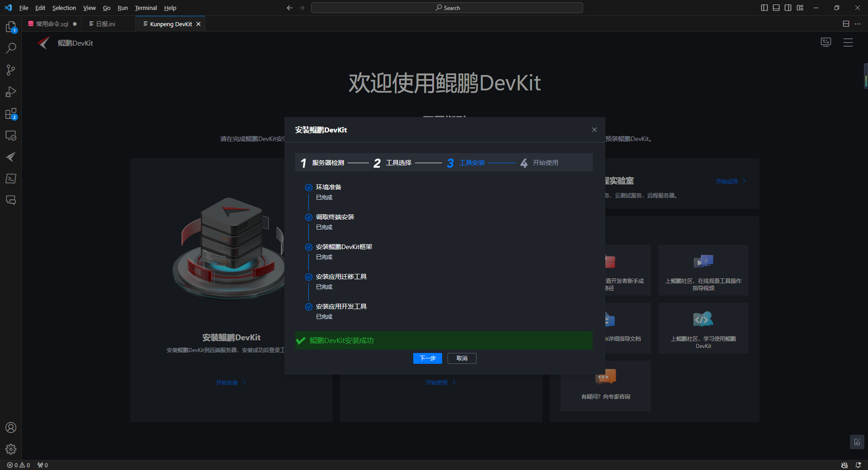This screenshot has width=868, height=470.
Task: Toggle the bottom Panel visibility
Action: click(776, 8)
